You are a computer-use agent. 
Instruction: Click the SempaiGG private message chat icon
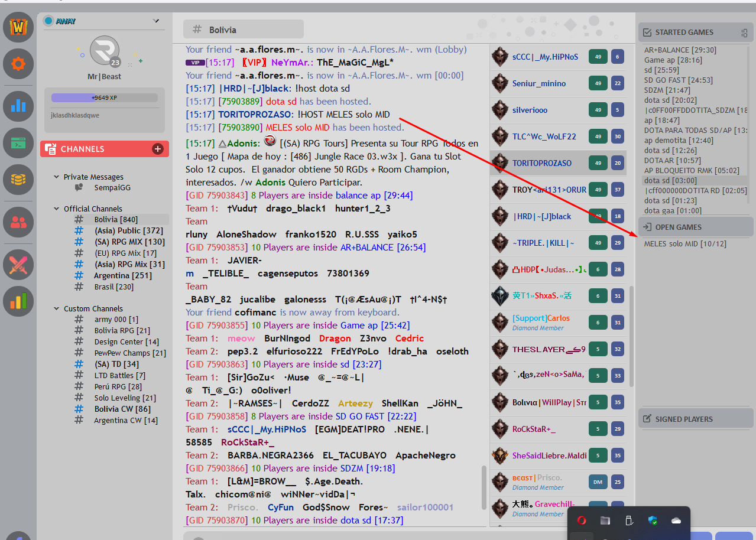point(79,187)
